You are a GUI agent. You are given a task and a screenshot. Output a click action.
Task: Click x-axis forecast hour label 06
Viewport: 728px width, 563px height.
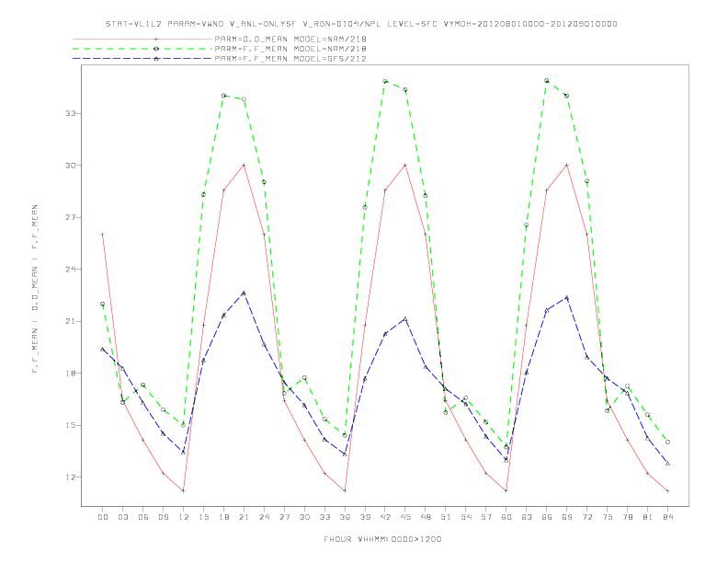[143, 517]
